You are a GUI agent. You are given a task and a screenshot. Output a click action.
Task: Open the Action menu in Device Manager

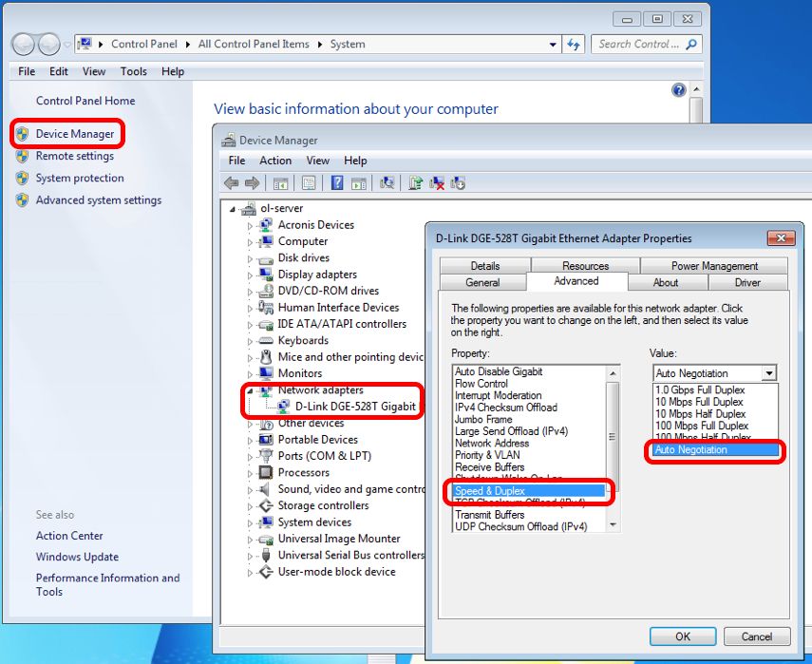click(275, 161)
